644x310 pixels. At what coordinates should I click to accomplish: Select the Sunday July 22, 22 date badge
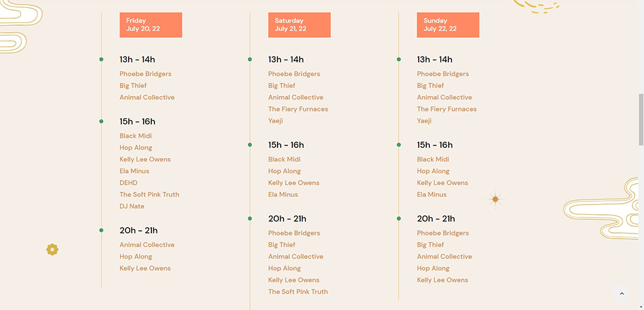pyautogui.click(x=448, y=25)
